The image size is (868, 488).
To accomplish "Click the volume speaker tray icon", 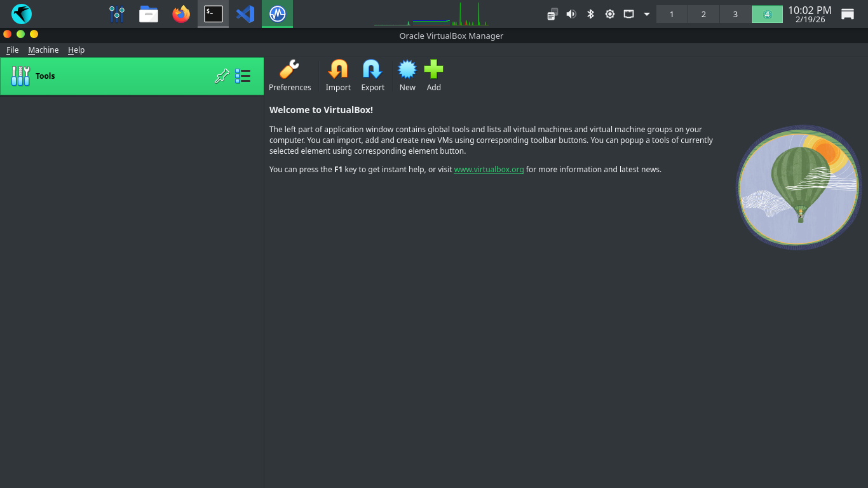I will (571, 14).
